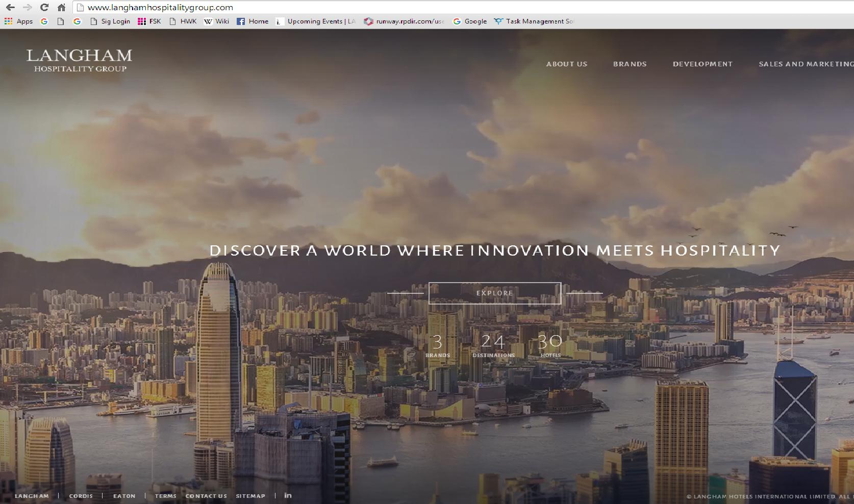
Task: Open the Wikipedia Wiki bookmark
Action: 217,21
